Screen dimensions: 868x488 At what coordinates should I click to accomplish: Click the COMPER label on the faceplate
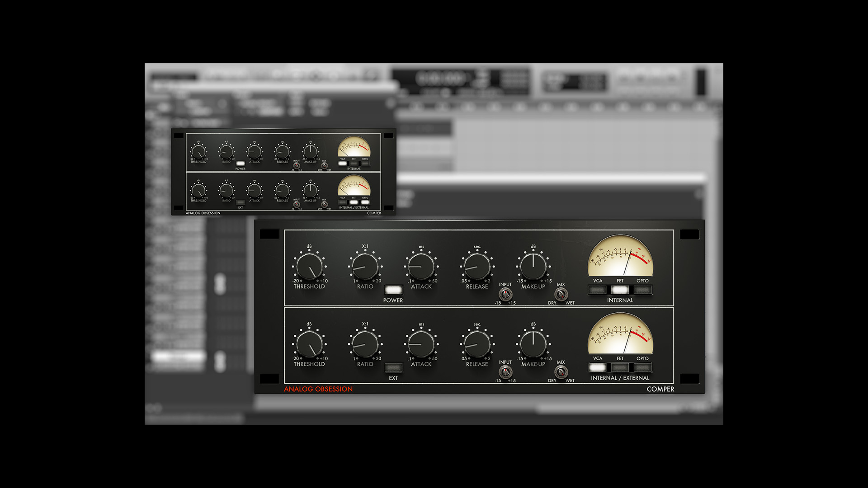pos(660,389)
